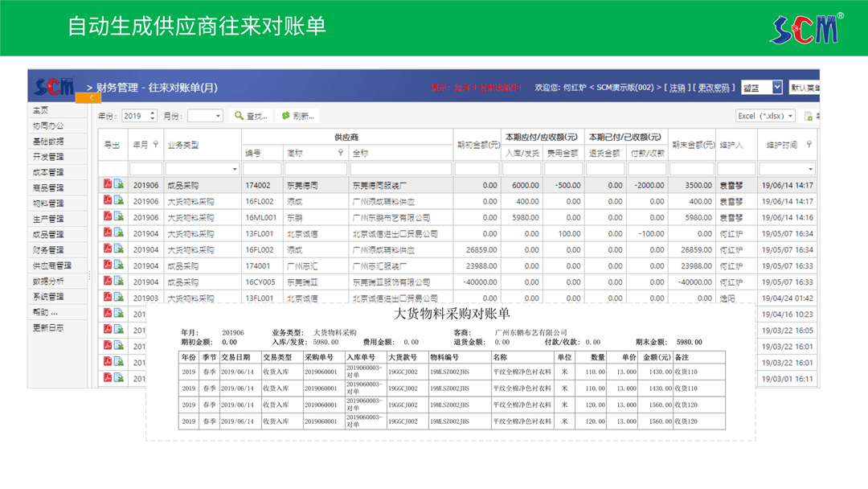Viewport: 868px width, 489px height.
Task: Click the 查找 search button
Action: click(x=252, y=117)
